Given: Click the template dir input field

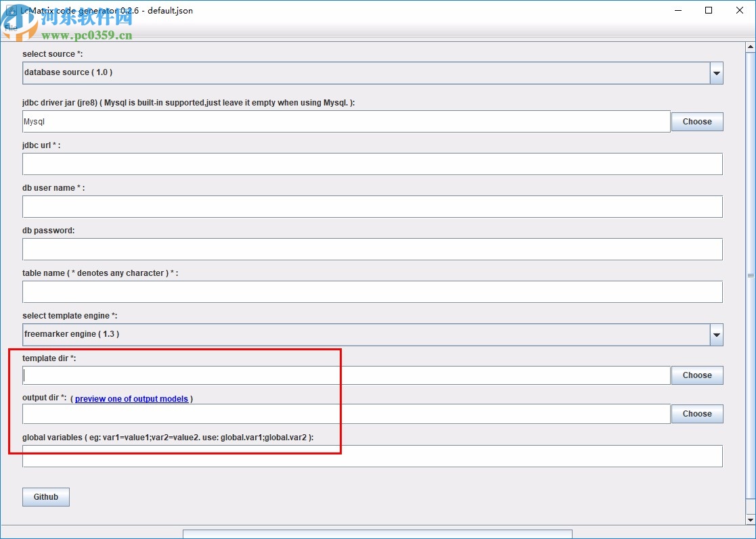Looking at the screenshot, I should click(x=346, y=375).
